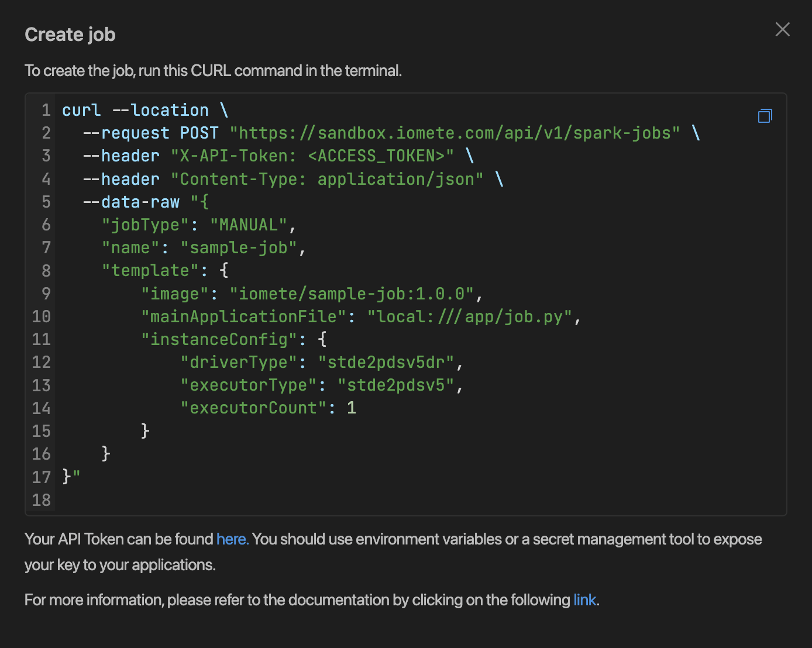Click line number 1 in gutter

(x=46, y=110)
